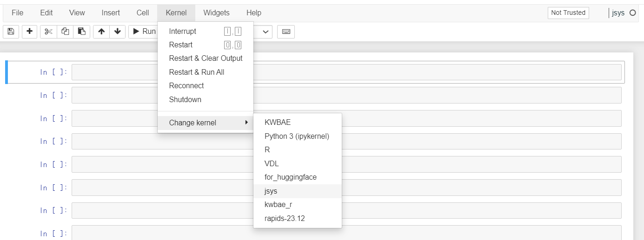Open the command palette keyboard icon
644x240 pixels.
[286, 32]
